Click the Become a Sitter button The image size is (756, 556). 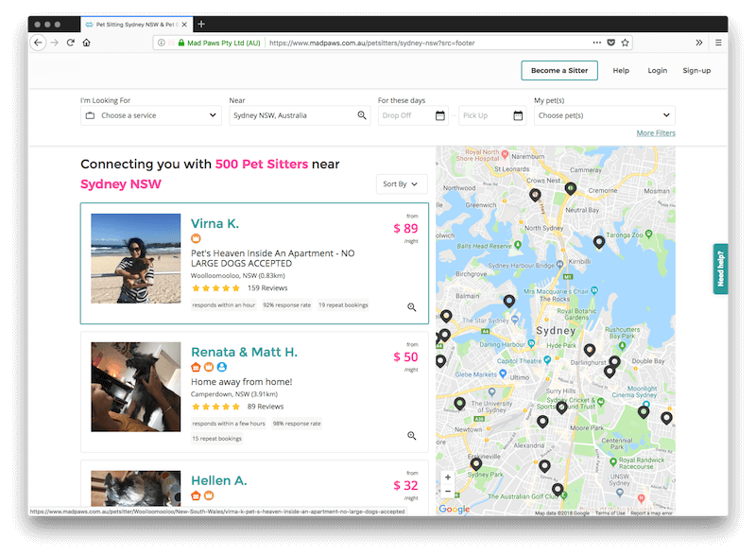[559, 70]
